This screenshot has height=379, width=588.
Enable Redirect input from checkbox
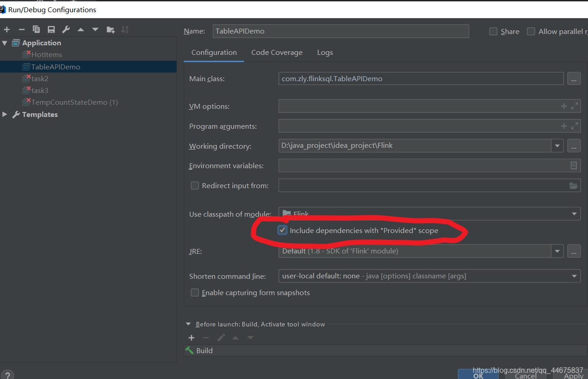195,185
